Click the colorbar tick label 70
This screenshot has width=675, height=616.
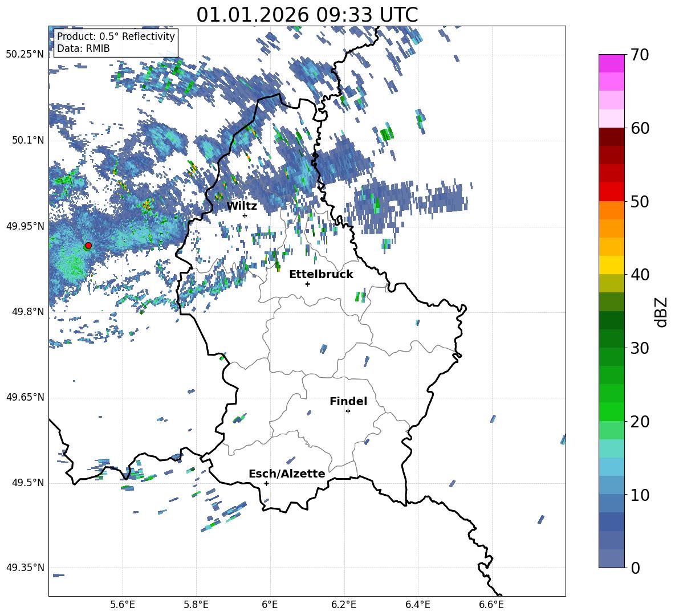tap(640, 55)
